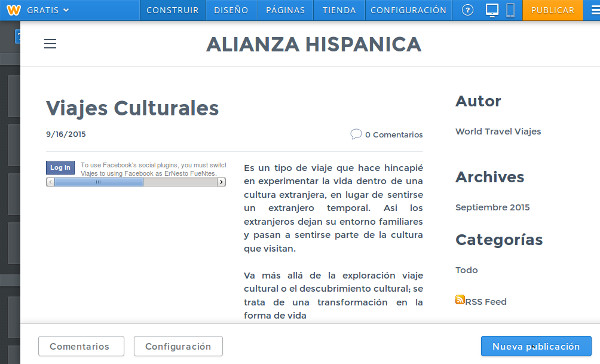Click the paragraph starting 'Es un tipo de viaje'
The width and height of the screenshot is (600, 364).
click(x=333, y=208)
